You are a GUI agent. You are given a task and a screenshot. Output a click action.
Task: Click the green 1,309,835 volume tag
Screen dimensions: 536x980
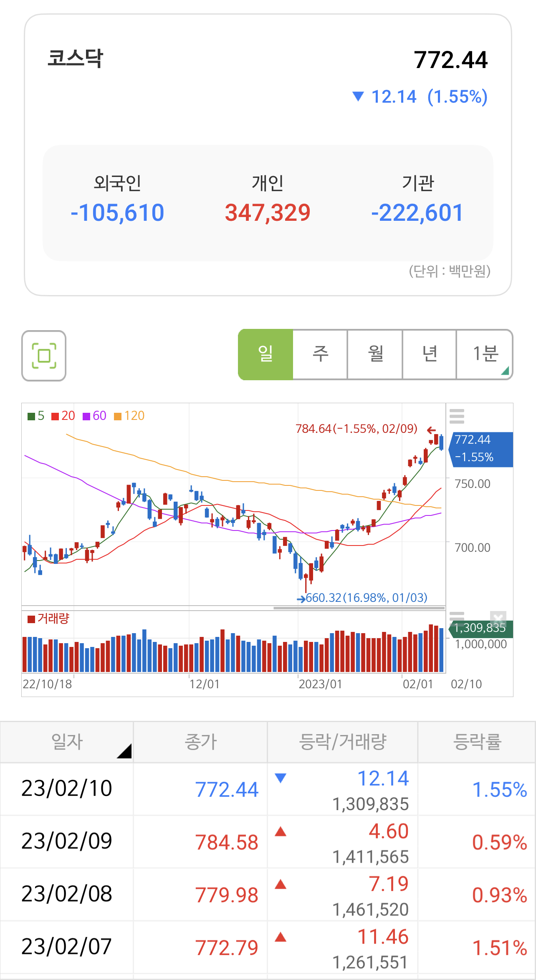click(x=481, y=628)
